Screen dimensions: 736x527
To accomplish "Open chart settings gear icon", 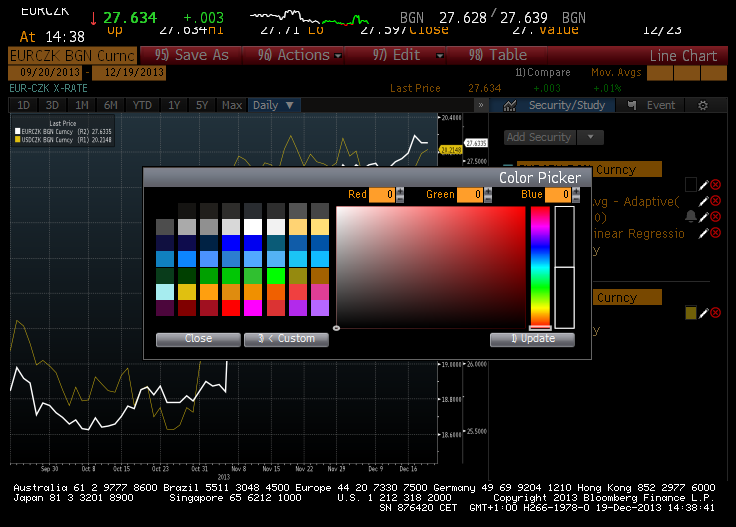I will (x=703, y=106).
